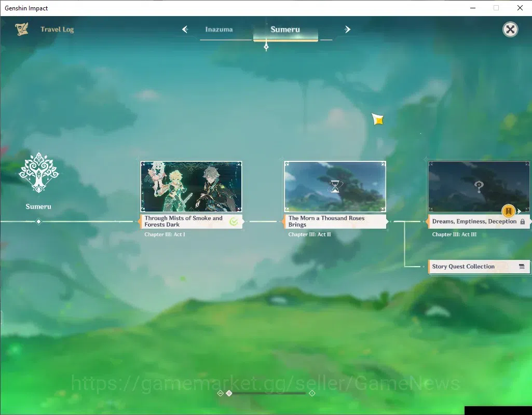532x415 pixels.
Task: Open the Story Quest Collection entry
Action: tap(479, 267)
